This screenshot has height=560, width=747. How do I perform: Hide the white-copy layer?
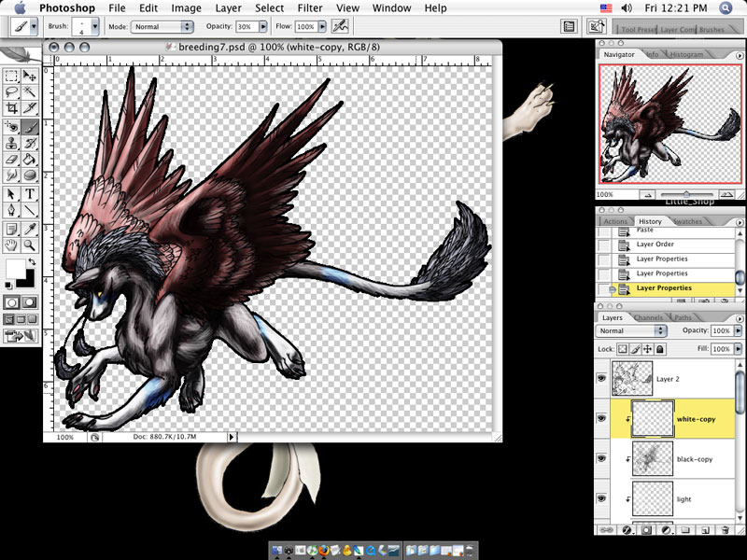tap(601, 418)
